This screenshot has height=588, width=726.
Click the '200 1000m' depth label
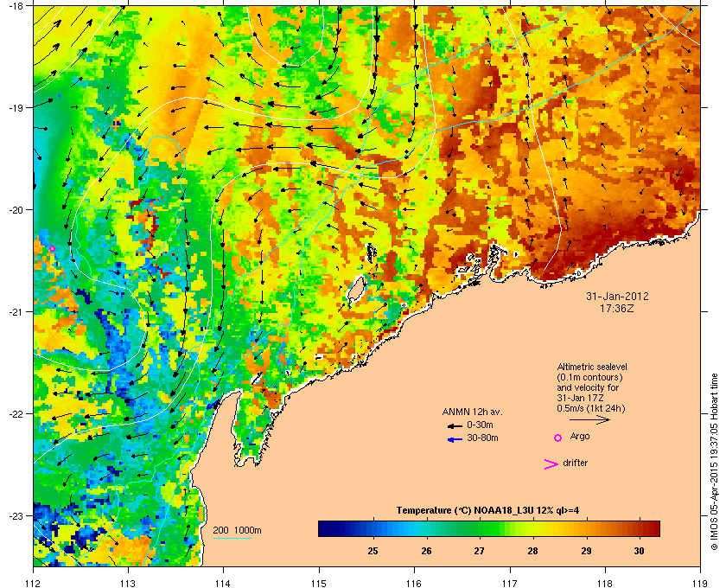[237, 530]
